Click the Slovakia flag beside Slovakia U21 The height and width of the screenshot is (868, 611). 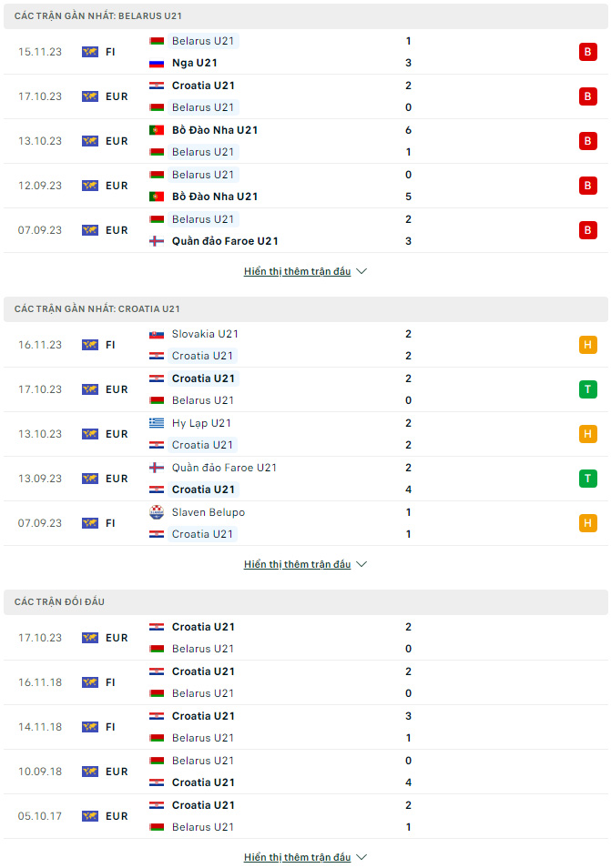(x=157, y=334)
